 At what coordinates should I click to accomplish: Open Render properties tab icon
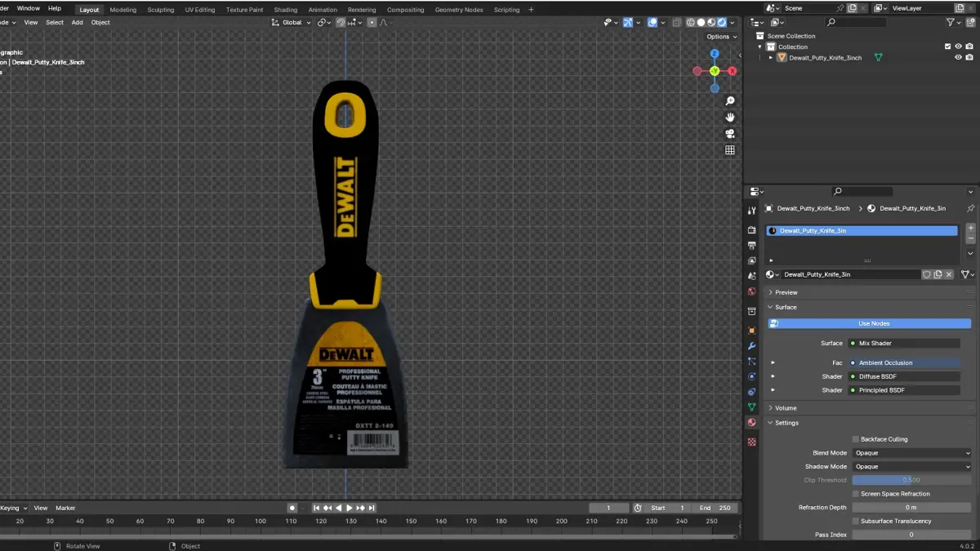[x=751, y=230]
